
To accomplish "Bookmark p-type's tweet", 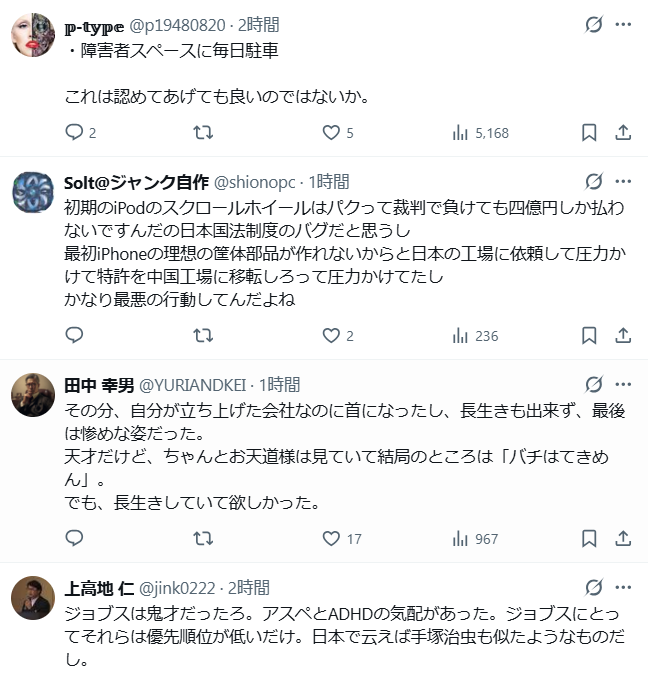I will pyautogui.click(x=589, y=132).
